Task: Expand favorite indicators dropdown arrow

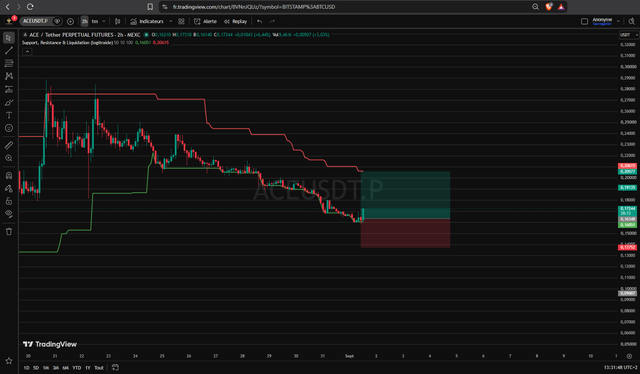Action: (x=171, y=21)
